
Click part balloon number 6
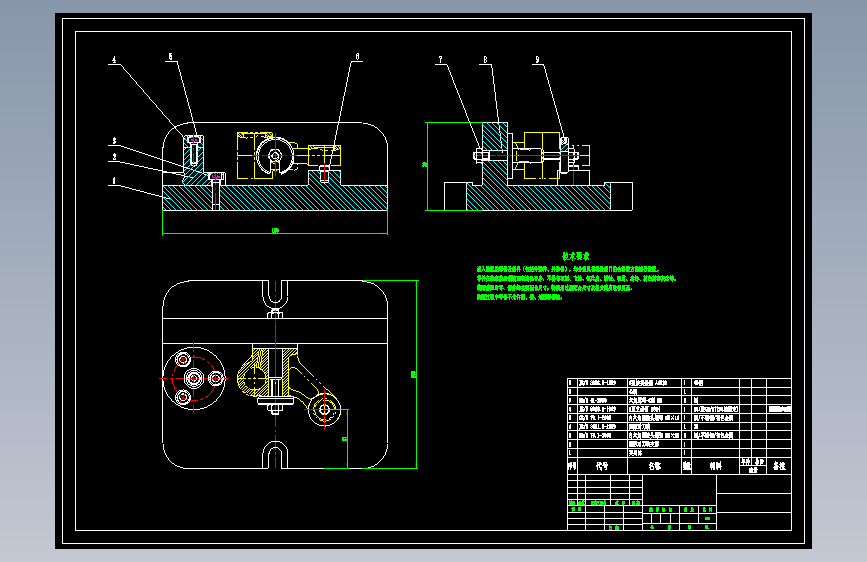click(x=357, y=56)
